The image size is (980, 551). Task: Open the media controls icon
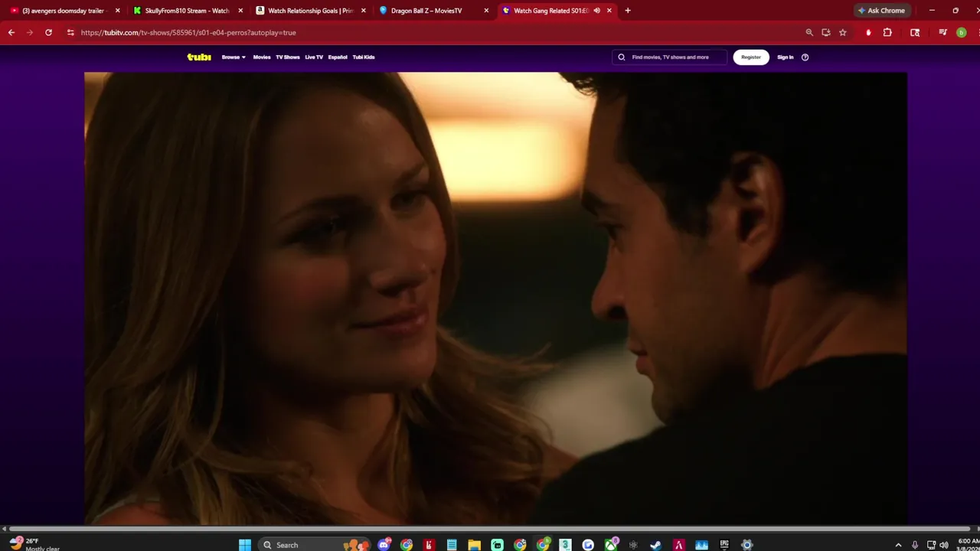tap(942, 32)
